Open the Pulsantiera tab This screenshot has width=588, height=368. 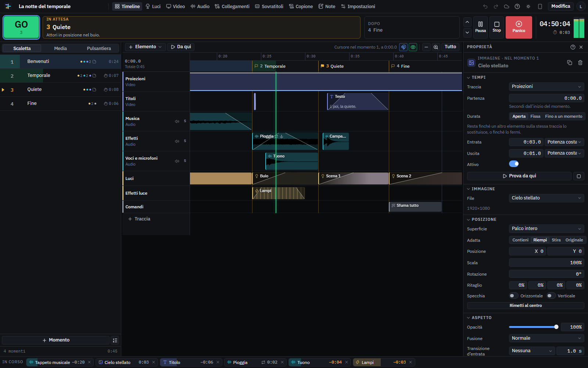(x=99, y=48)
